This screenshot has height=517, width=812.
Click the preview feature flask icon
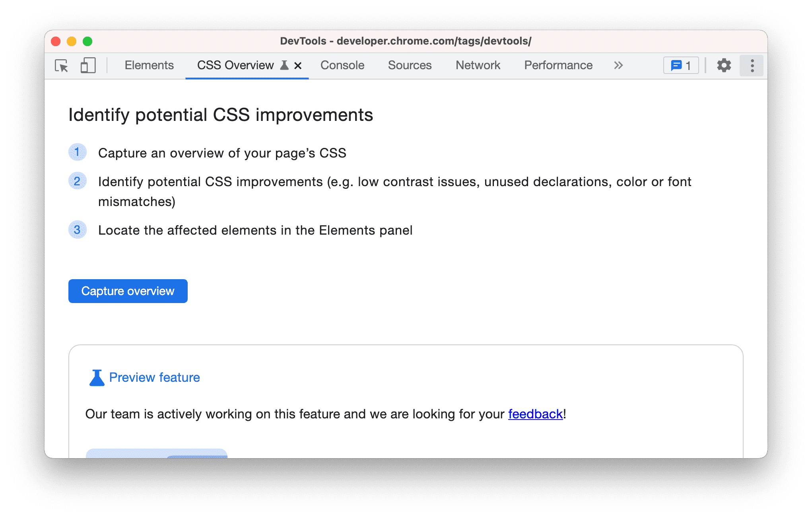tap(95, 377)
